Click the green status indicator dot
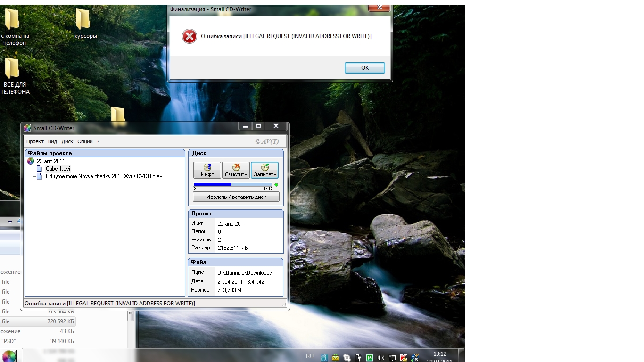The height and width of the screenshot is (362, 644). (276, 185)
